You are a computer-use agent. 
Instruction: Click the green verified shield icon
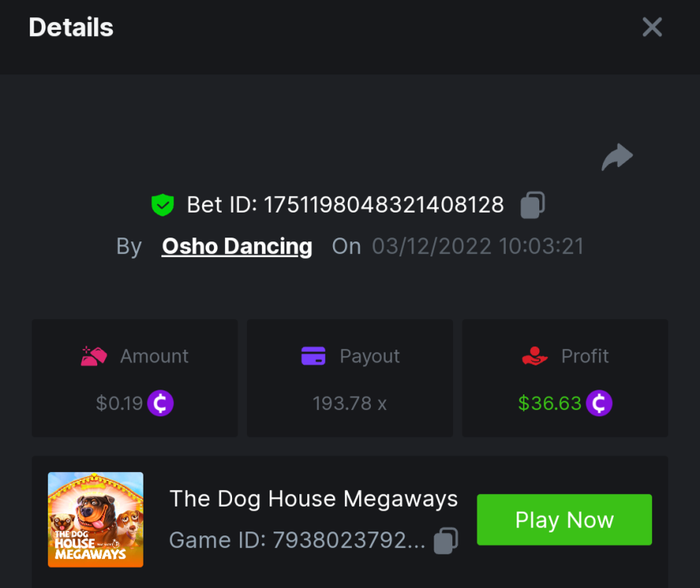(x=162, y=204)
